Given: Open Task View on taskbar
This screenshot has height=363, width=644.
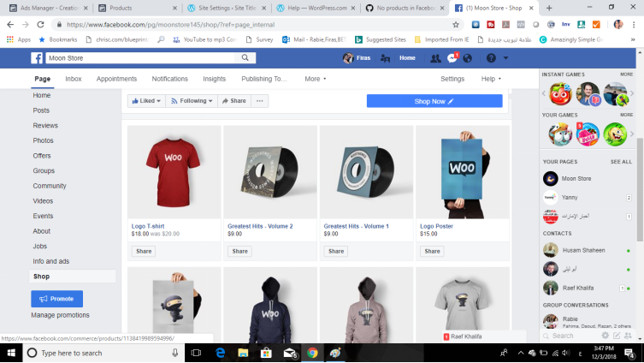Looking at the screenshot, I should (197, 353).
